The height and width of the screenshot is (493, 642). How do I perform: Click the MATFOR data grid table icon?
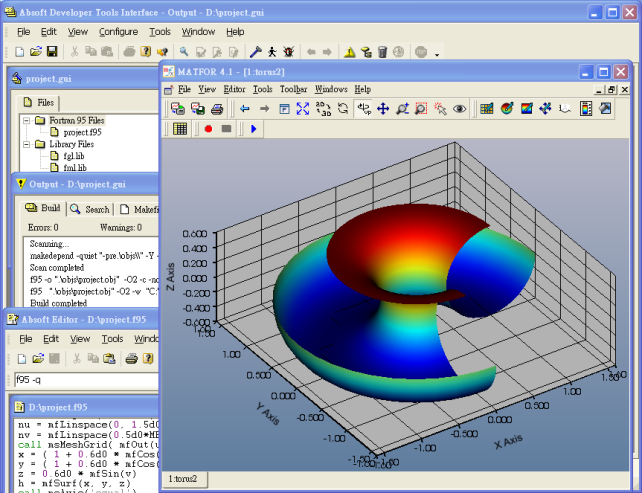tap(180, 129)
